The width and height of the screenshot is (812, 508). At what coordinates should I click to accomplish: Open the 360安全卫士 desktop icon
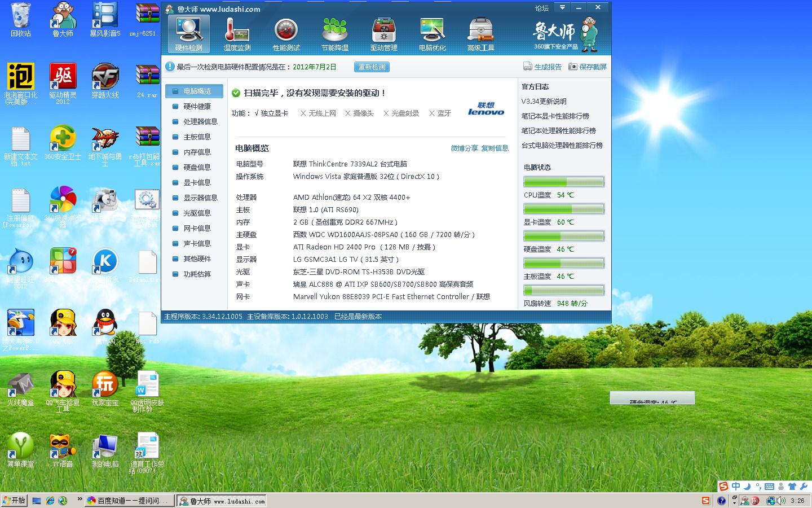pyautogui.click(x=63, y=143)
